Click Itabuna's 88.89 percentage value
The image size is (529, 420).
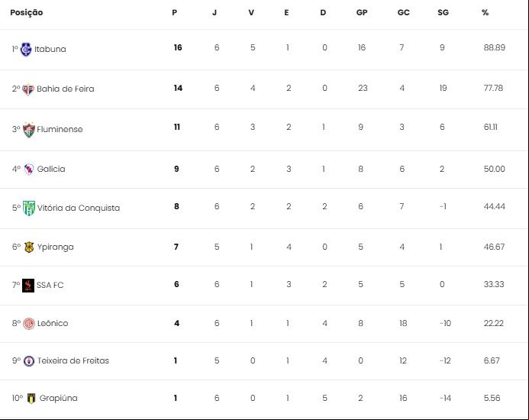(x=494, y=47)
